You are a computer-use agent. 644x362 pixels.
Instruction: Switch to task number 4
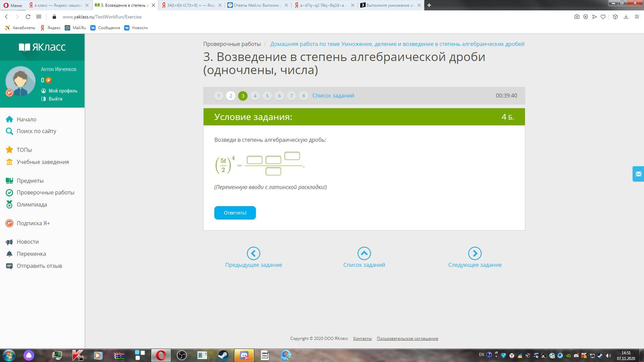coord(255,96)
